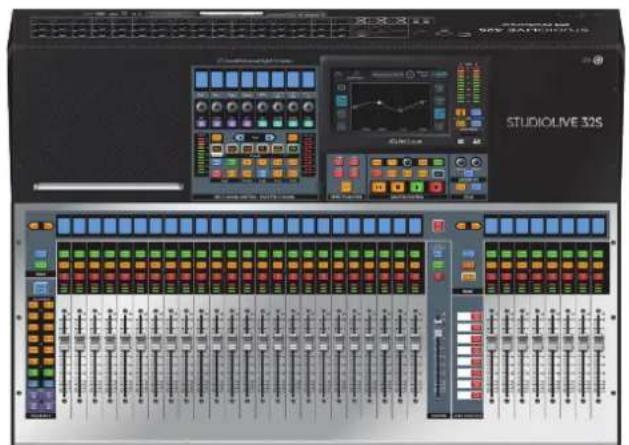The height and width of the screenshot is (445, 629).
Task: Tap the first blue scribble strip above channel faders
Action: (64, 226)
